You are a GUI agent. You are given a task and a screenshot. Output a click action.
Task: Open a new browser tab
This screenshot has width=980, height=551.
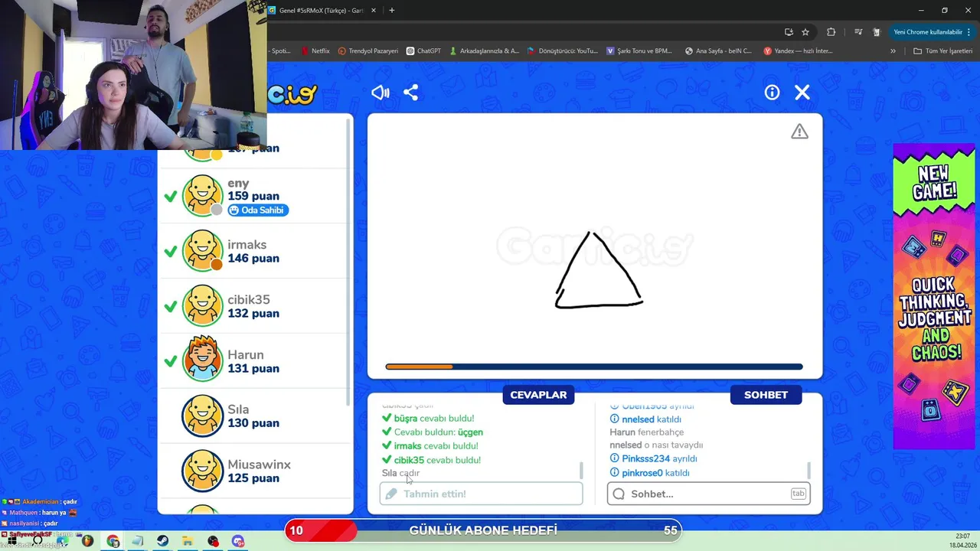tap(392, 11)
